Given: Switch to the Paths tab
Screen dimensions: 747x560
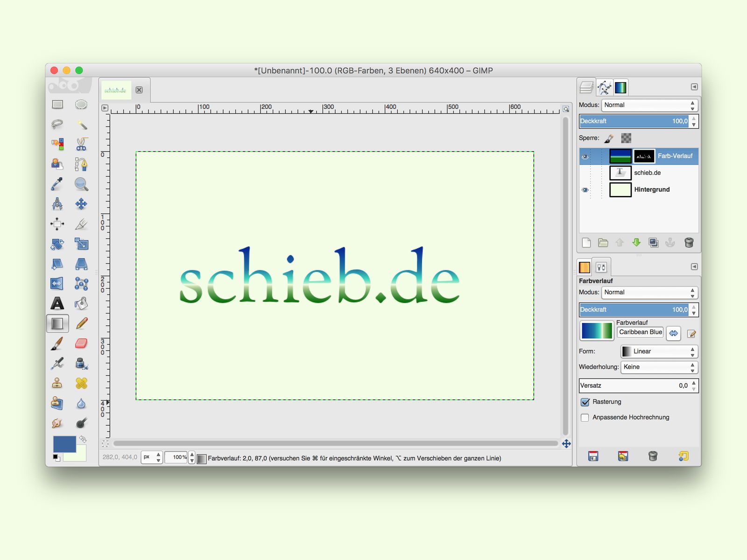Looking at the screenshot, I should point(604,87).
